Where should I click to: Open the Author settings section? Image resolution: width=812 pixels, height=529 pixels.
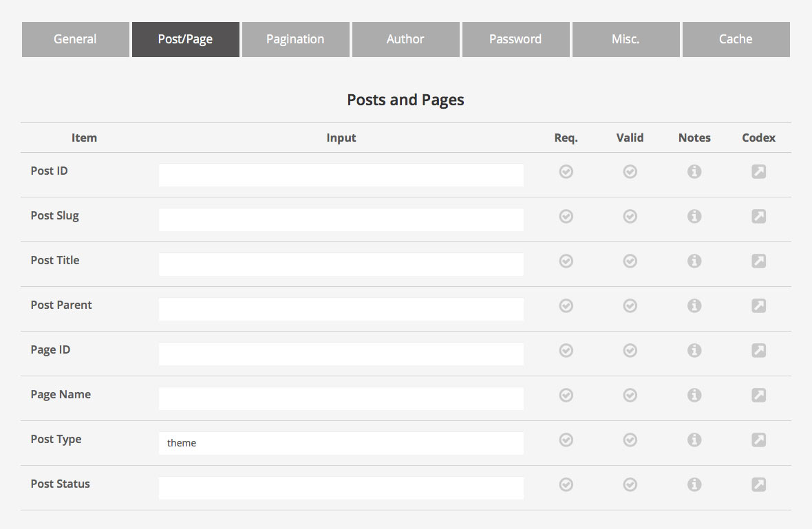pyautogui.click(x=405, y=39)
